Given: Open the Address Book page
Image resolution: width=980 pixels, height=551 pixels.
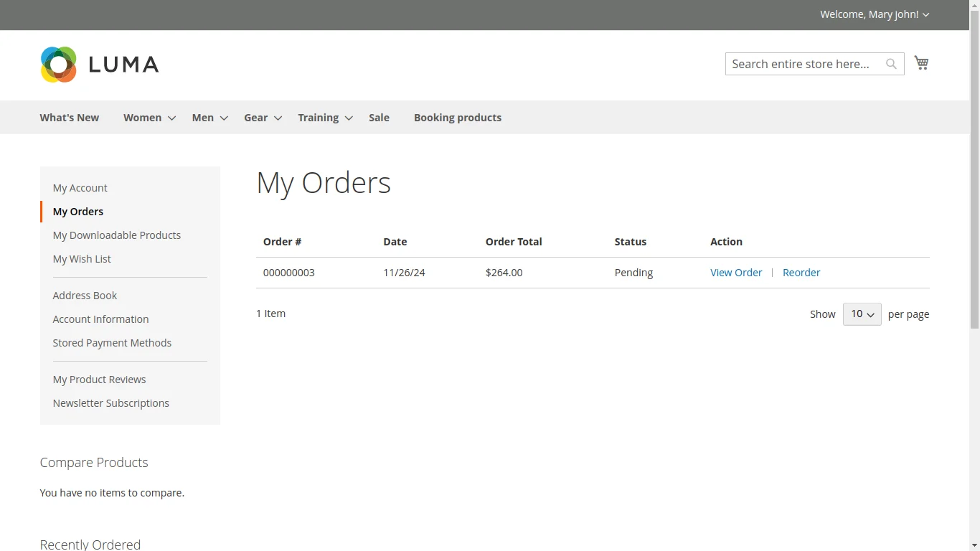Looking at the screenshot, I should pyautogui.click(x=85, y=295).
